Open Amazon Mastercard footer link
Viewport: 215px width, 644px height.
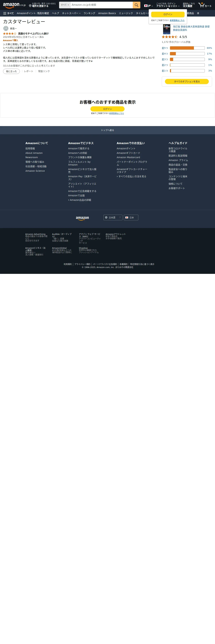(x=128, y=157)
